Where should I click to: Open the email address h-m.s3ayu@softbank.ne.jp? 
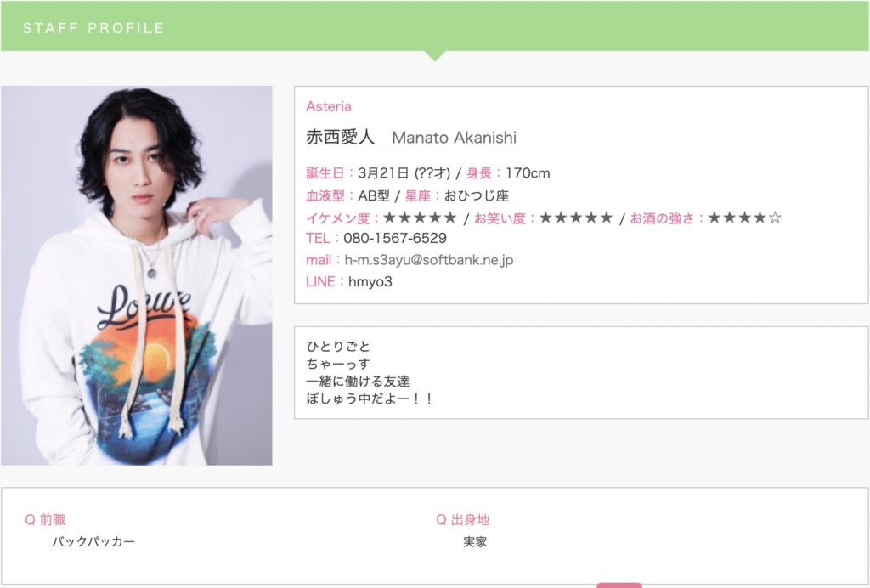pos(428,260)
